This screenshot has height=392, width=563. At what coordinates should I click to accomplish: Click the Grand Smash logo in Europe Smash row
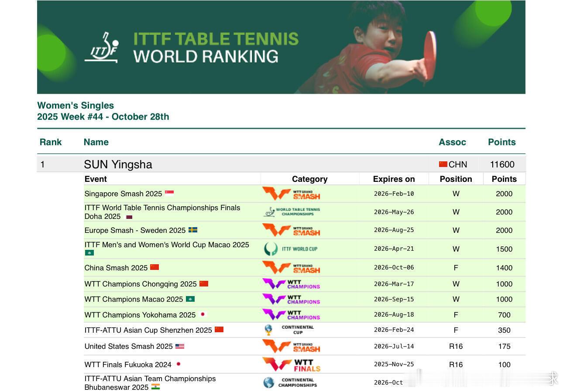tap(291, 230)
